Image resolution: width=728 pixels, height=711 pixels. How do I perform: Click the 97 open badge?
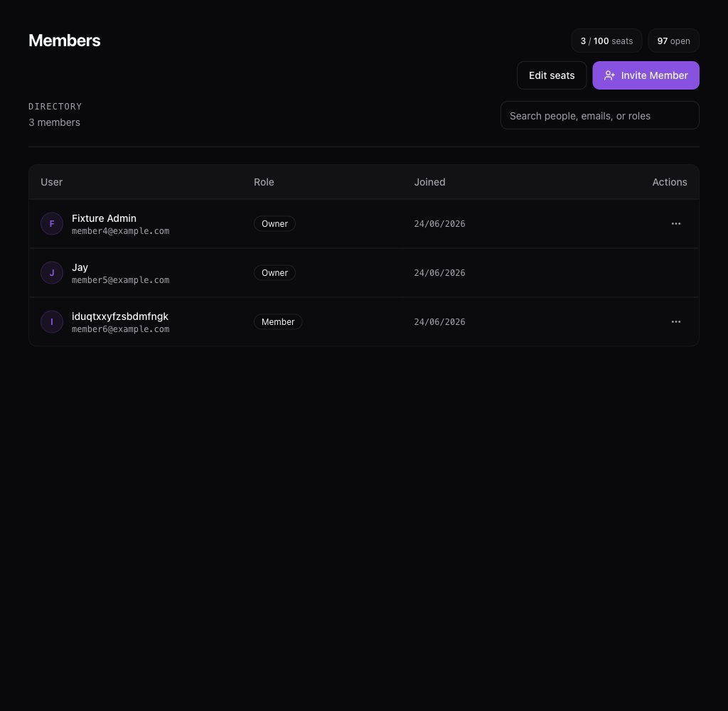(673, 41)
